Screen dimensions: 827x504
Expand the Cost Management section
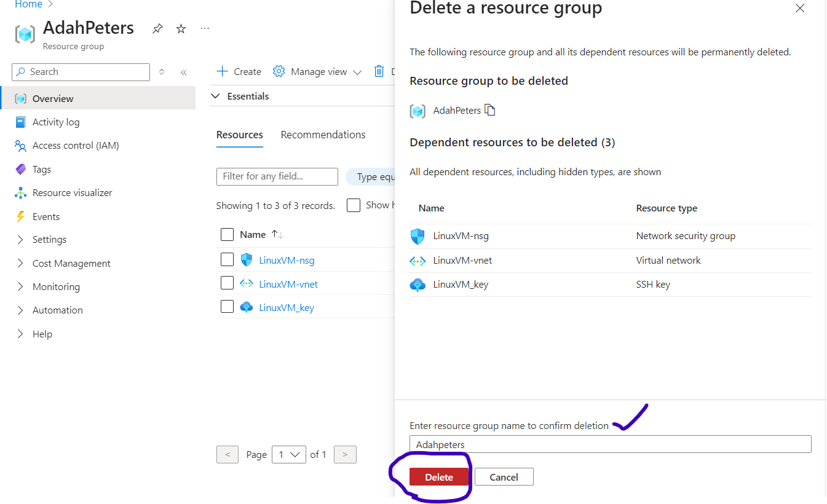point(21,264)
